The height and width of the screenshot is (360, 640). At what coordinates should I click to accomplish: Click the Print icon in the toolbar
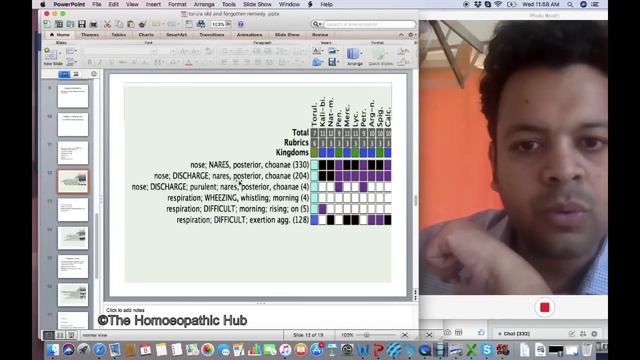pyautogui.click(x=93, y=24)
